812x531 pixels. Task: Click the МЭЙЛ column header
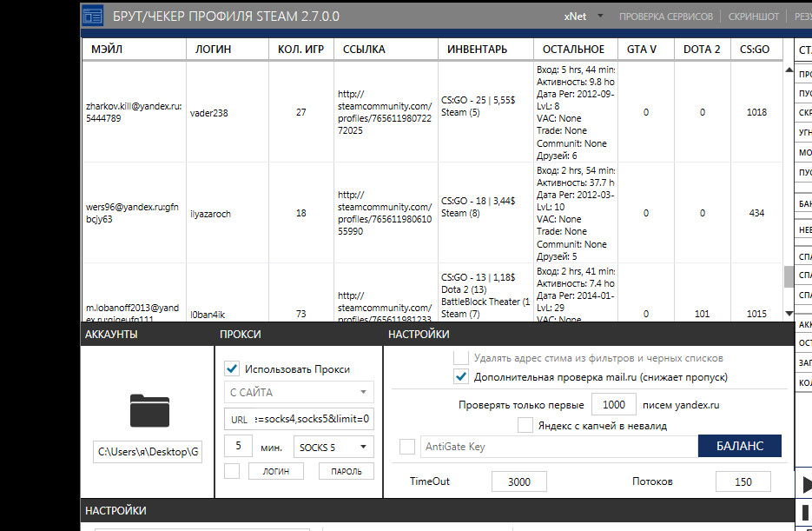point(134,50)
